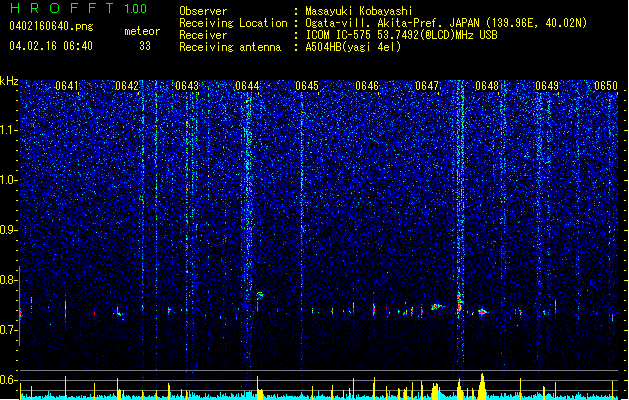Select the A504HB(yagi 4el) antenna text
This screenshot has width=629, height=400.
353,47
